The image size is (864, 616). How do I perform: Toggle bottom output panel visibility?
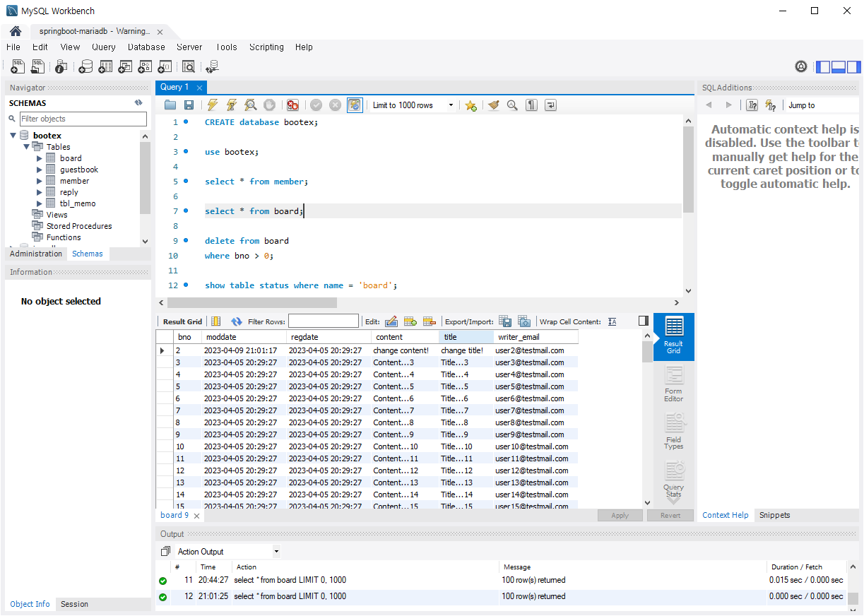click(x=839, y=67)
